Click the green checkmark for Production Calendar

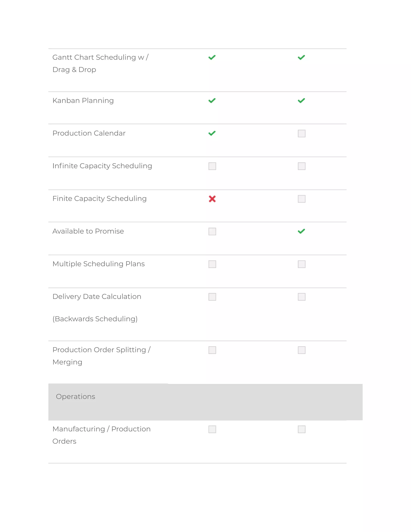[x=212, y=133]
